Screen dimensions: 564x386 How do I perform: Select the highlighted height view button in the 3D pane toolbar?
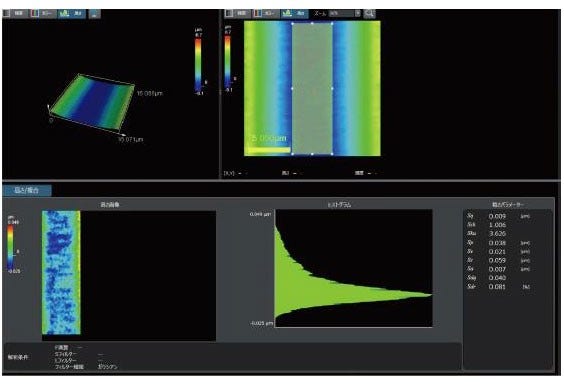pyautogui.click(x=72, y=14)
